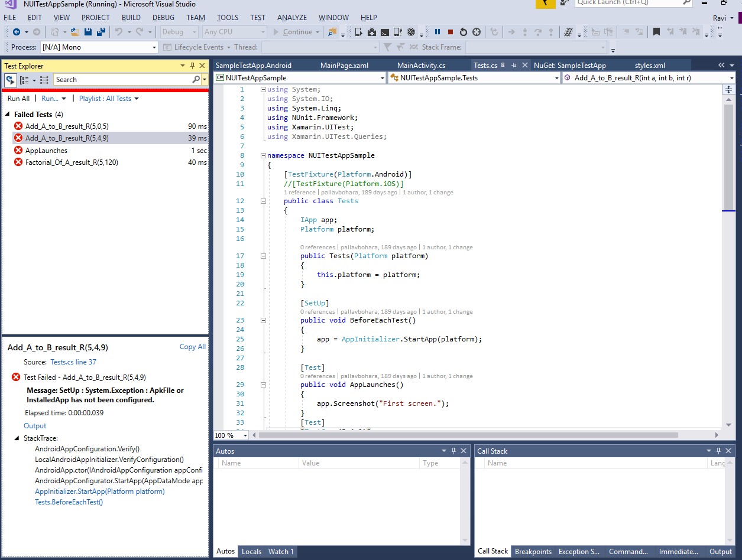The height and width of the screenshot is (560, 742).
Task: Click the Run... link in Test Explorer
Action: (x=50, y=99)
